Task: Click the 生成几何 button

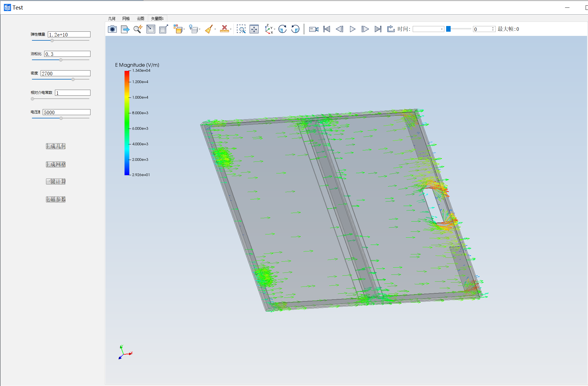Action: coord(56,146)
